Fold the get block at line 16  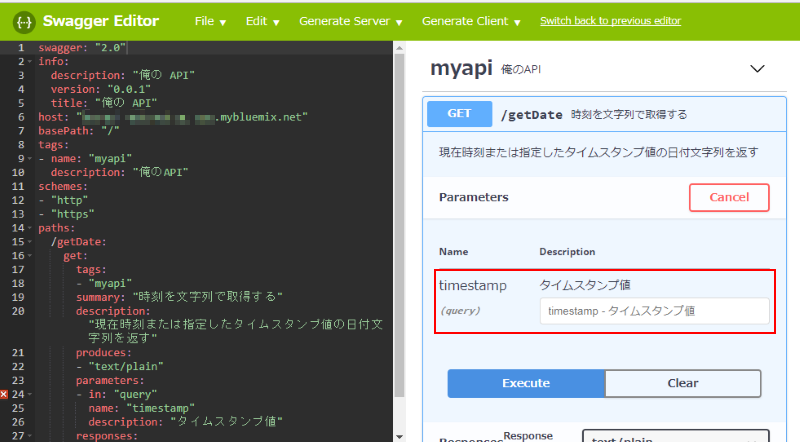tap(30, 256)
